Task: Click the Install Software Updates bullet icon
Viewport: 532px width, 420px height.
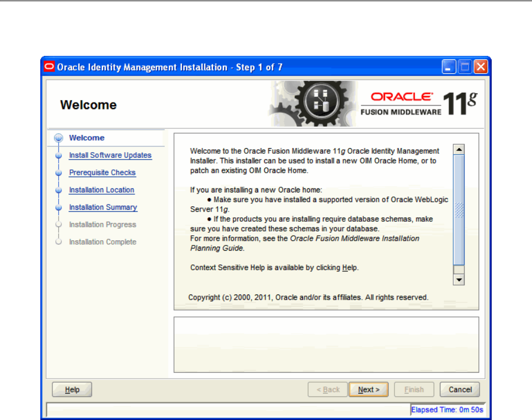Action: 59,156
